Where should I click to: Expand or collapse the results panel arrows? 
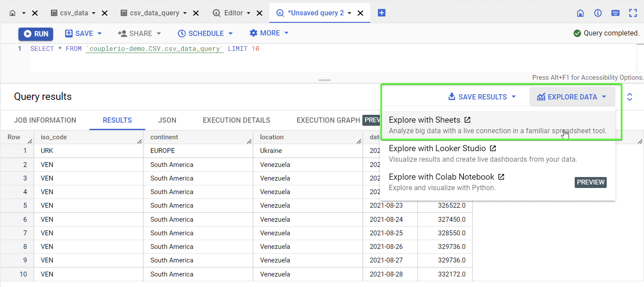point(630,97)
